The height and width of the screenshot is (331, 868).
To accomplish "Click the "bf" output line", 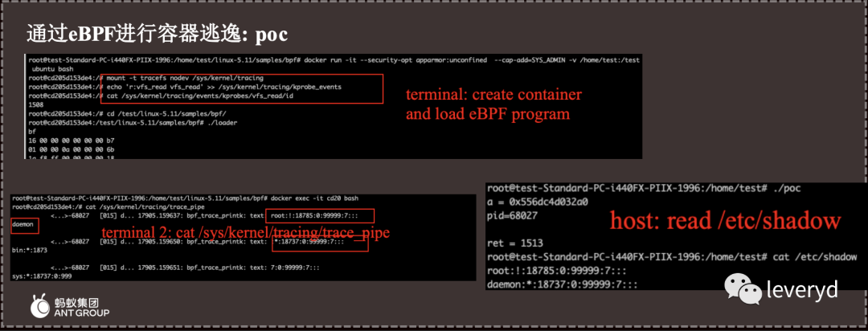I will pyautogui.click(x=31, y=132).
